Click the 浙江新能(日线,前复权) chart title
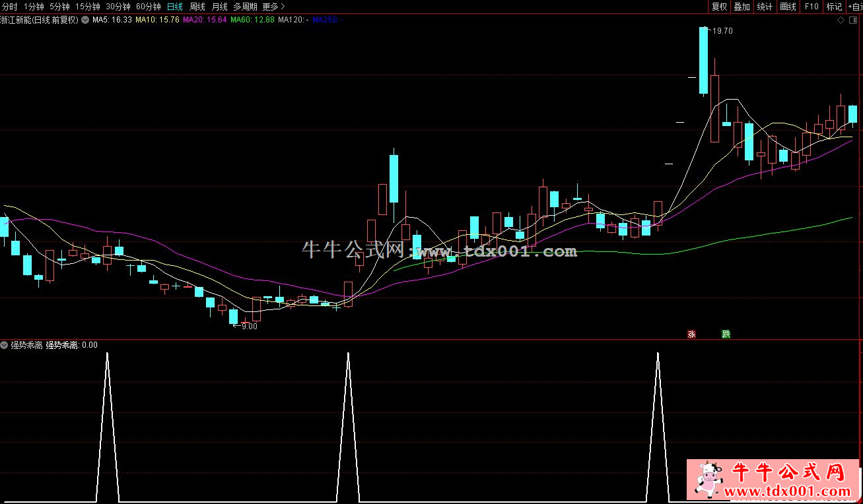Screen dimensions: 863x504 tap(39, 20)
